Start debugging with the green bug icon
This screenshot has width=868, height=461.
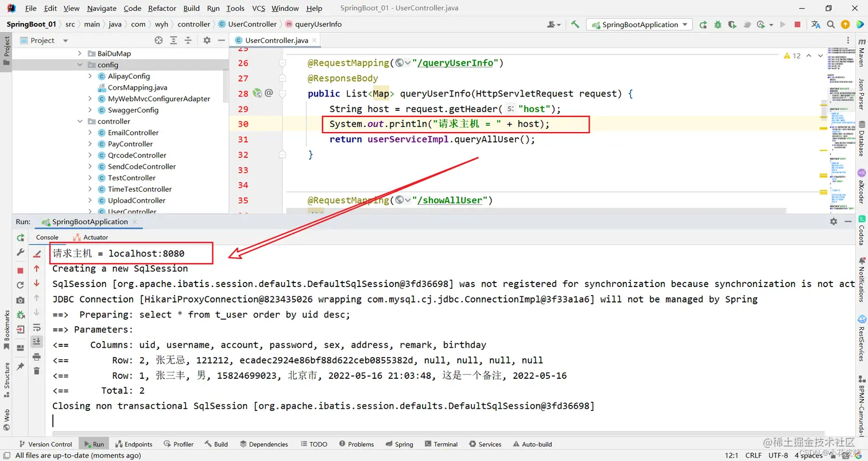pyautogui.click(x=718, y=25)
